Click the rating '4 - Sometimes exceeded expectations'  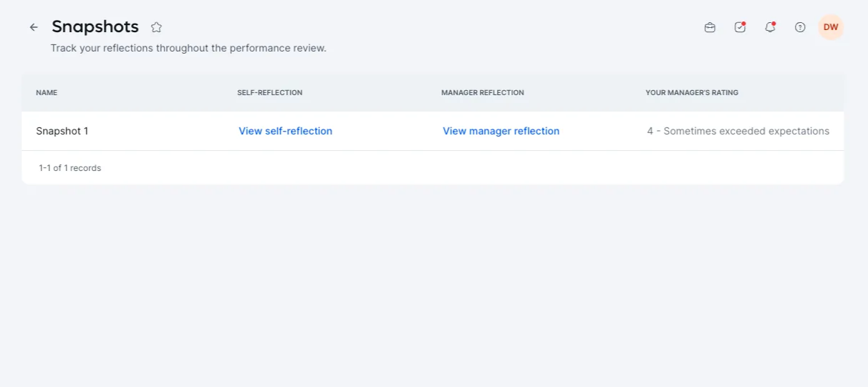(738, 131)
